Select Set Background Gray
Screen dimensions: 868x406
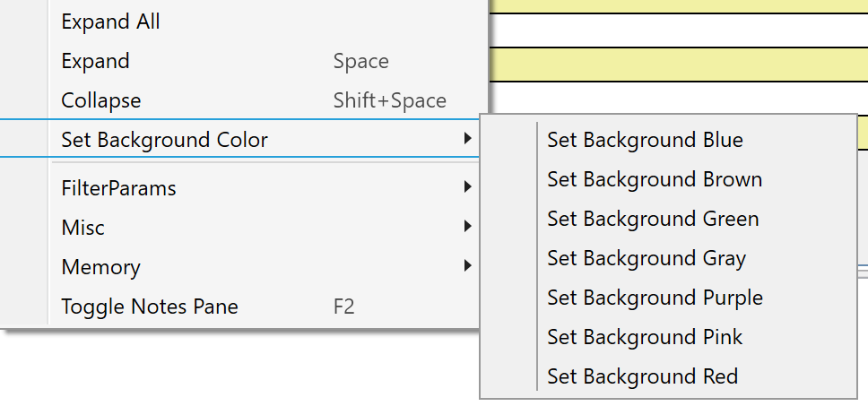click(x=647, y=258)
